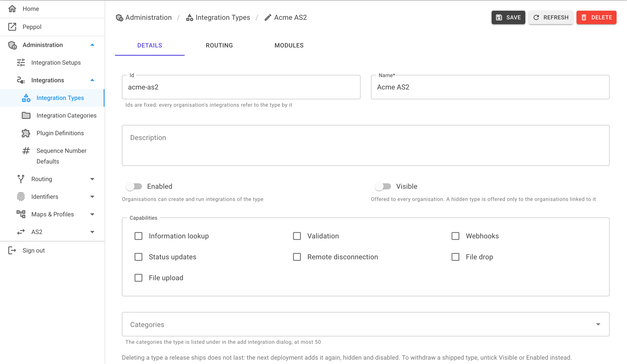Click the Refresh button
Image resolution: width=627 pixels, height=364 pixels.
pos(551,17)
